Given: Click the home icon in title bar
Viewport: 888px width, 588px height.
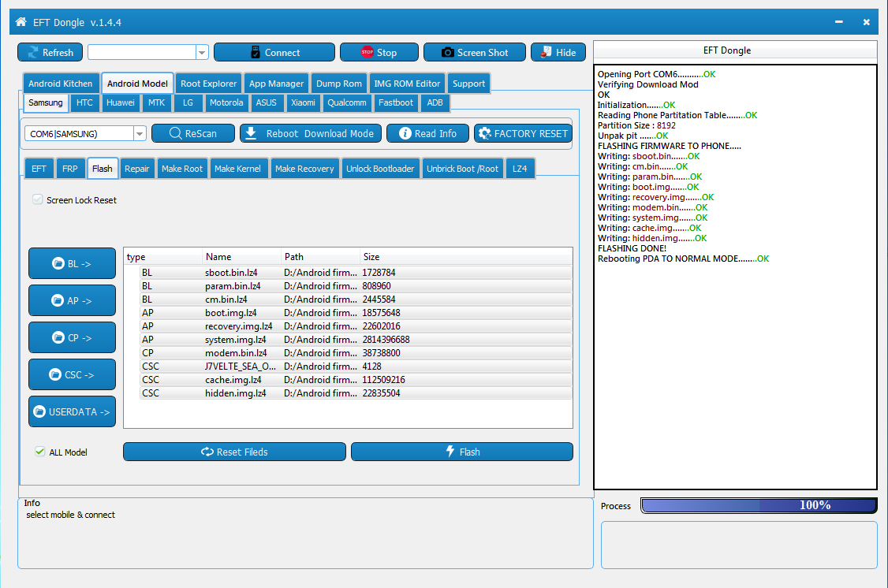Looking at the screenshot, I should [21, 22].
